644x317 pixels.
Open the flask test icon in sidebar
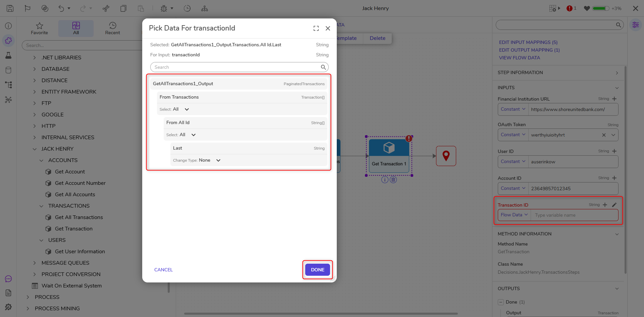point(8,55)
